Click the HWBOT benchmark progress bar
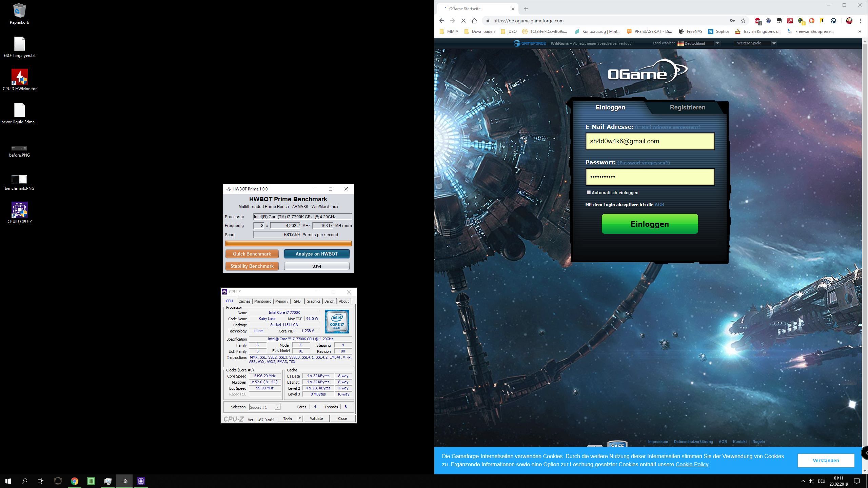 point(288,243)
